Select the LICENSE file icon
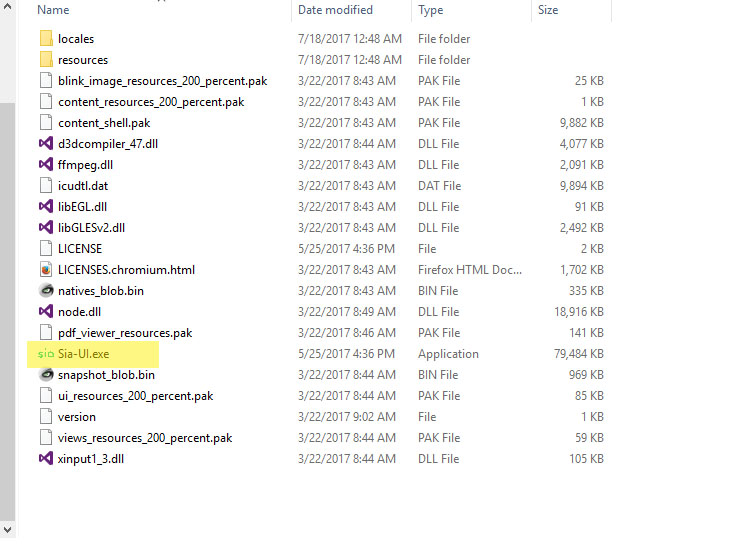The image size is (733, 552). [x=46, y=249]
